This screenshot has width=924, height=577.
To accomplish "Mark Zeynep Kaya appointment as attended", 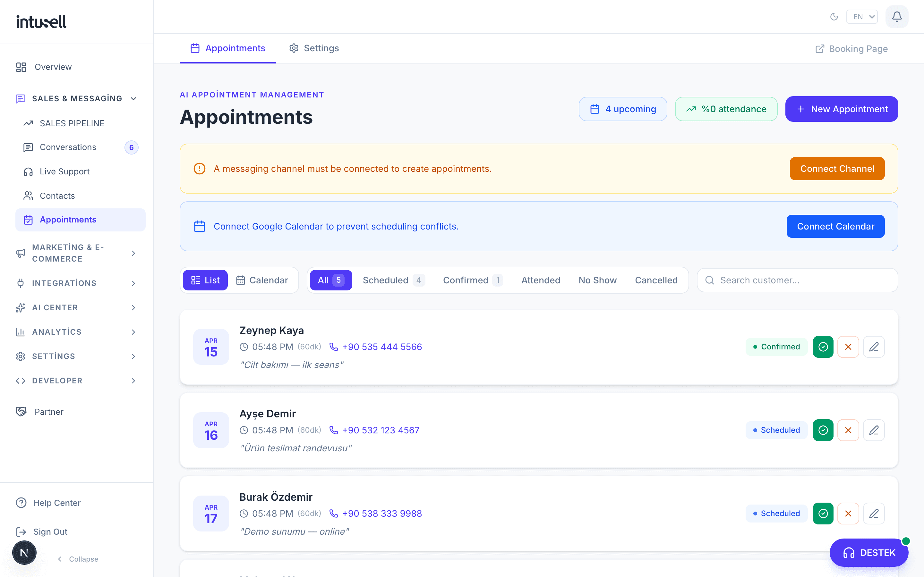I will point(823,347).
